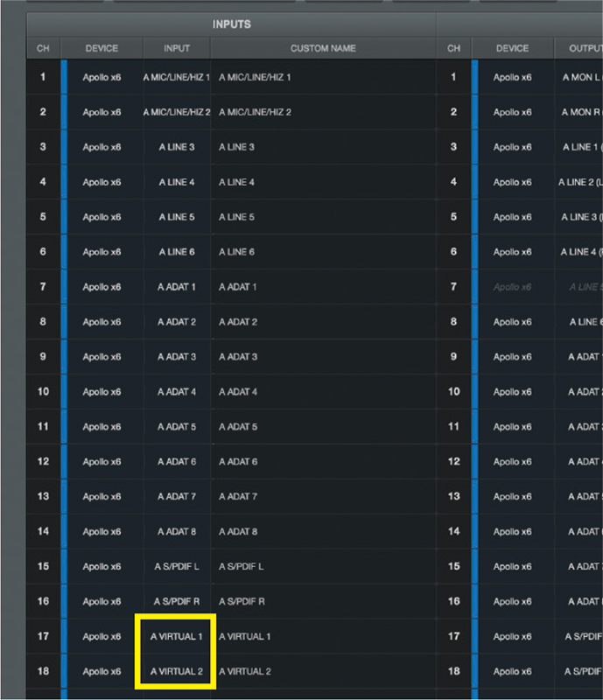Select output channel number 18
603x700 pixels.
[x=454, y=671]
